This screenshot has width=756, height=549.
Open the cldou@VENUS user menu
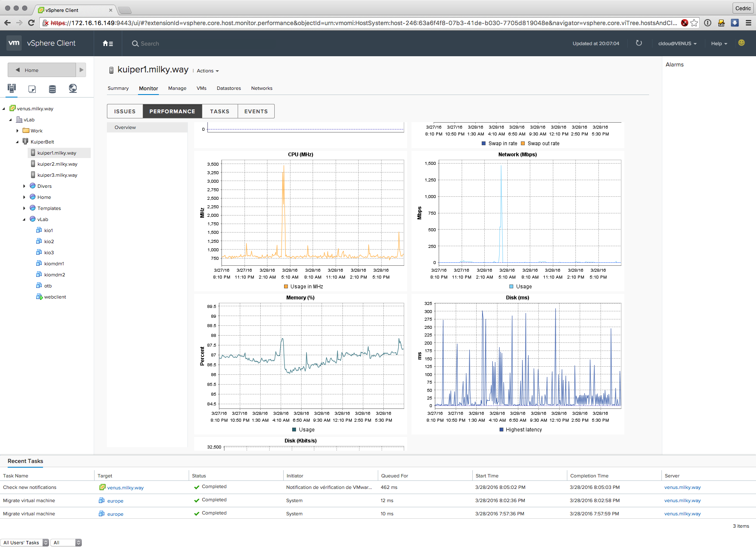click(677, 43)
